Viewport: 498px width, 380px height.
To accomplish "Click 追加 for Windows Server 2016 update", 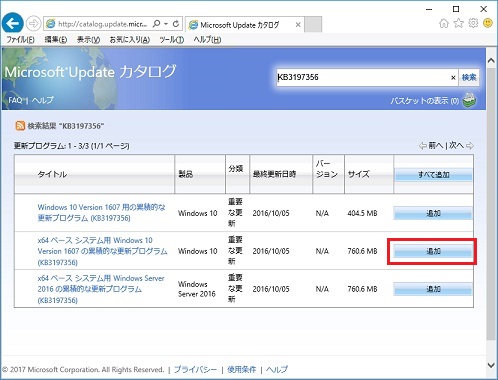I will [433, 289].
